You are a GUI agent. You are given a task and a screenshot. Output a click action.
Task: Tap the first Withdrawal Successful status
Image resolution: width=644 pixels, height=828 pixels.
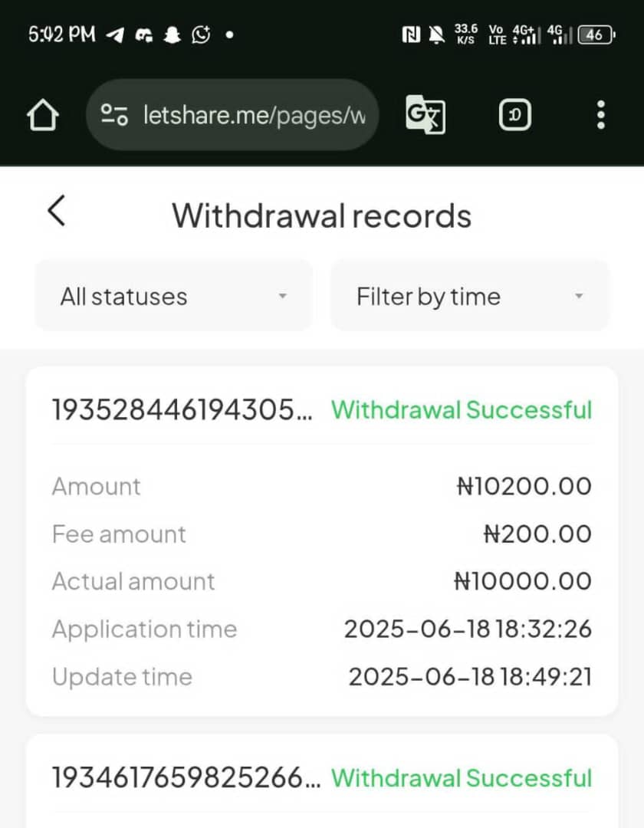pyautogui.click(x=462, y=410)
